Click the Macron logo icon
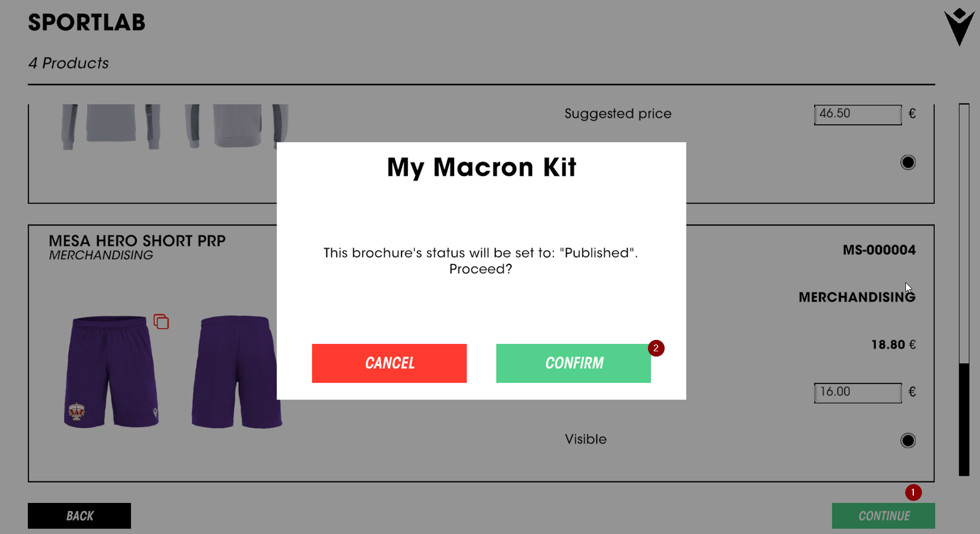 959,27
